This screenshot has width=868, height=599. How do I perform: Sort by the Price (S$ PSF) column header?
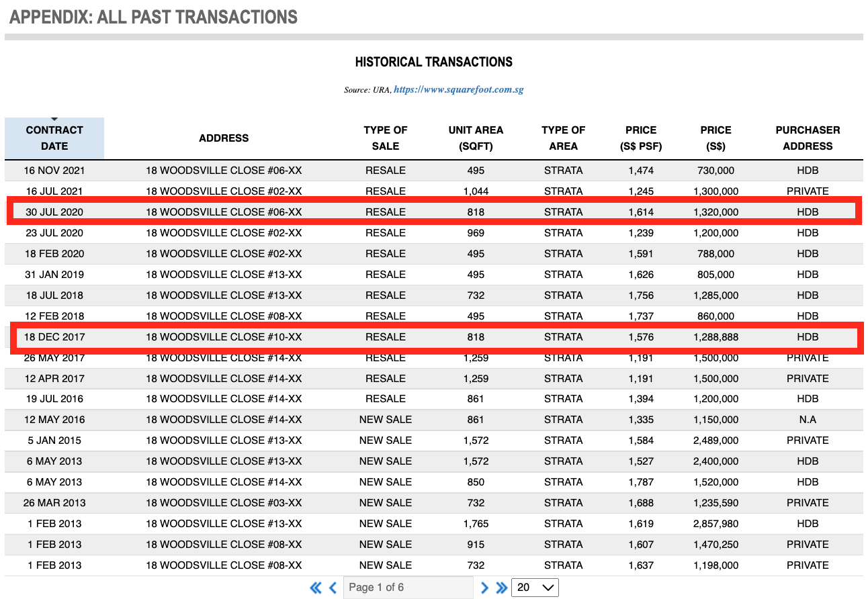[641, 138]
